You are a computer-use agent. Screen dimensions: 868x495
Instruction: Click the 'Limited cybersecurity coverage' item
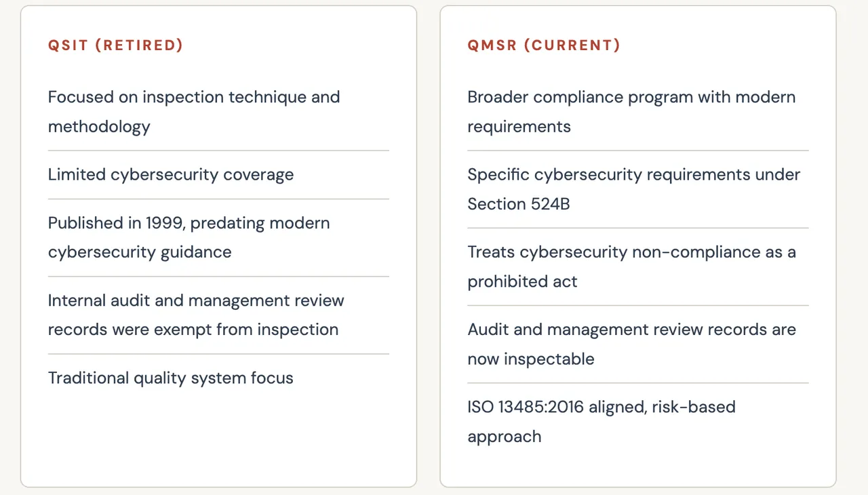(171, 174)
